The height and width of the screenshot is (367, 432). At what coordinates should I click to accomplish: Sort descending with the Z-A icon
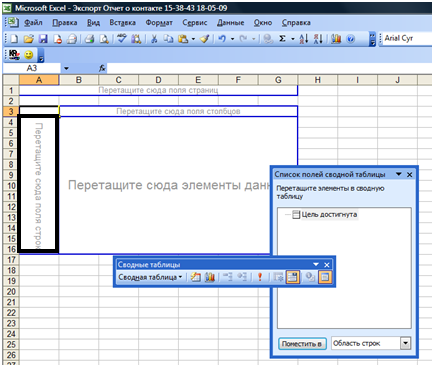[318, 39]
